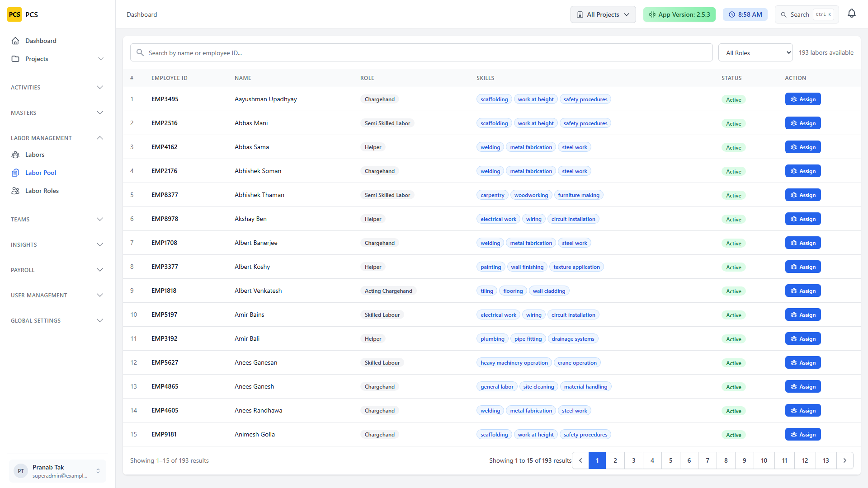Click Assign for Albert Venkatesh
868x488 pixels.
803,291
